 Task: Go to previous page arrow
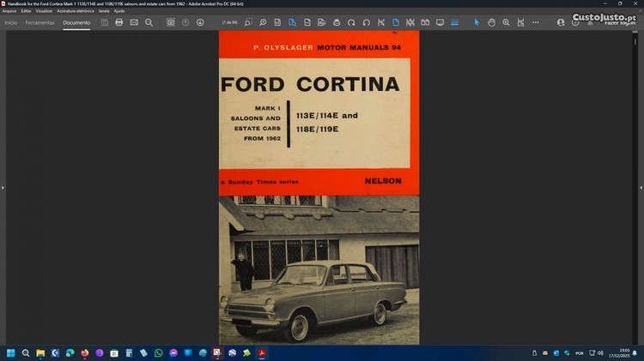pyautogui.click(x=185, y=22)
